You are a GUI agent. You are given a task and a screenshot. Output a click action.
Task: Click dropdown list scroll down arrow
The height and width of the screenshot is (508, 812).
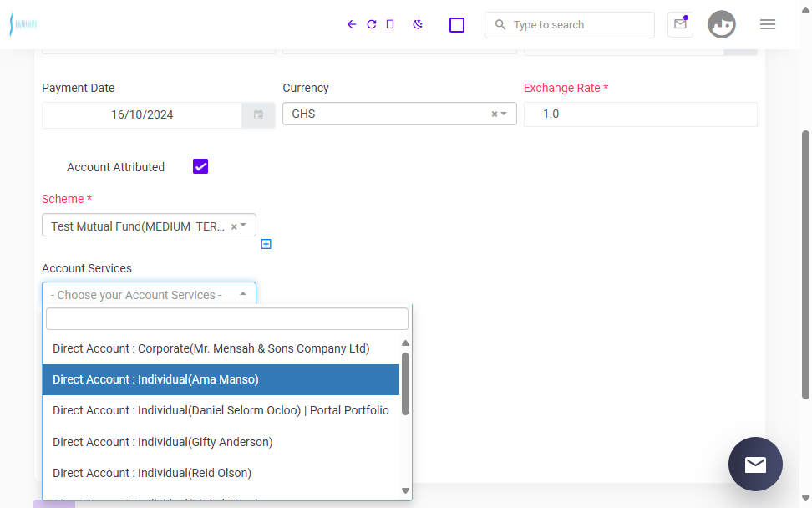[405, 491]
